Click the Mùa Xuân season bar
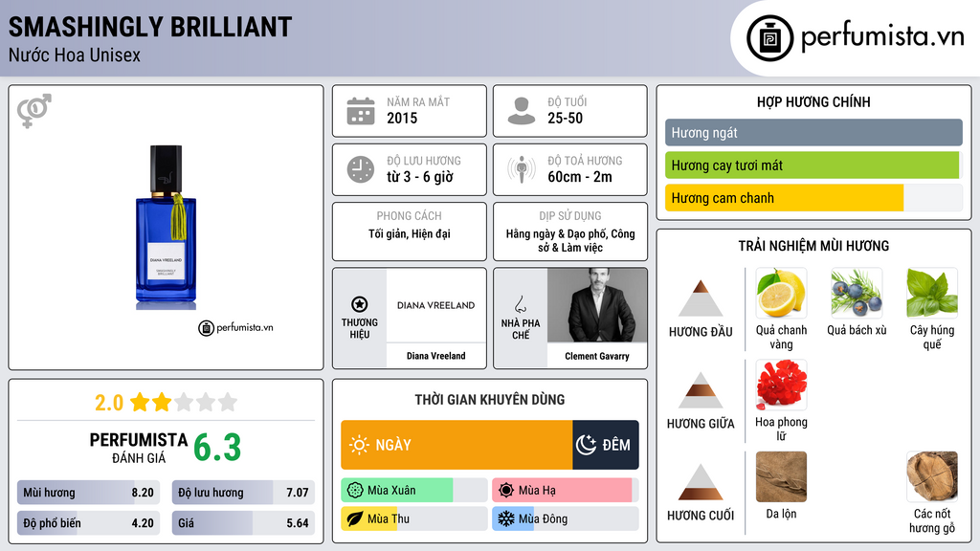This screenshot has height=551, width=980. click(414, 491)
